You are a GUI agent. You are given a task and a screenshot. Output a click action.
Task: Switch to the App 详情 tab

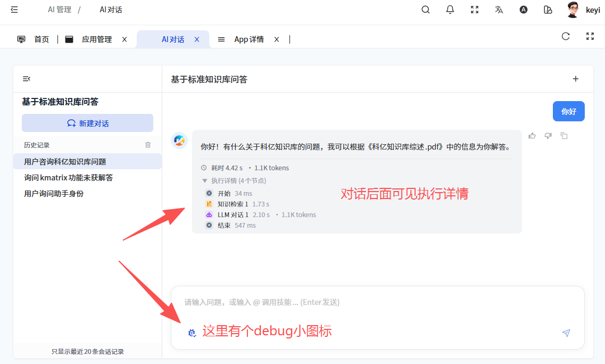(x=248, y=39)
